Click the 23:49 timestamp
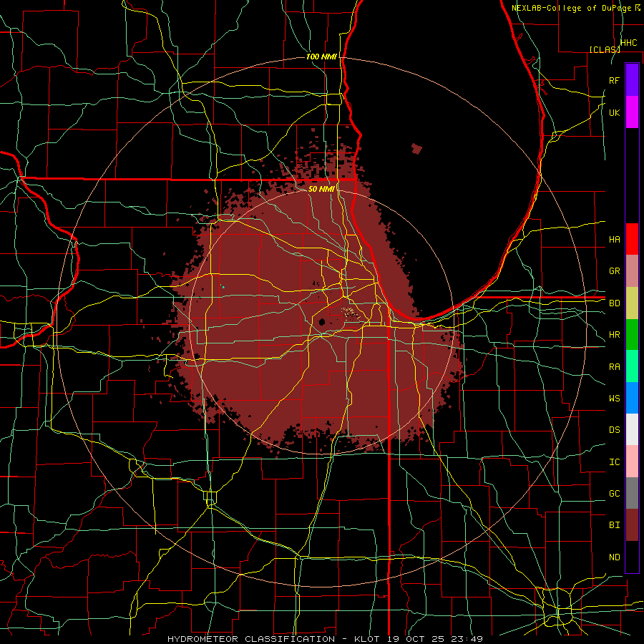Image resolution: width=644 pixels, height=644 pixels. tap(469, 639)
